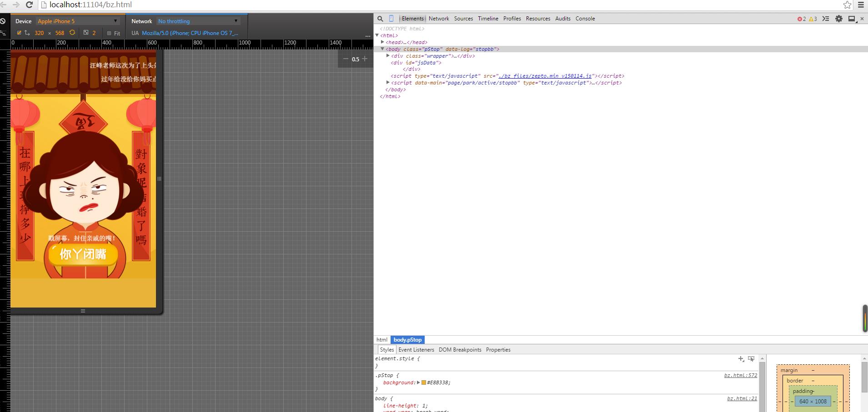The width and height of the screenshot is (868, 412).
Task: Open the Chrome hamburger menu
Action: pos(861,5)
